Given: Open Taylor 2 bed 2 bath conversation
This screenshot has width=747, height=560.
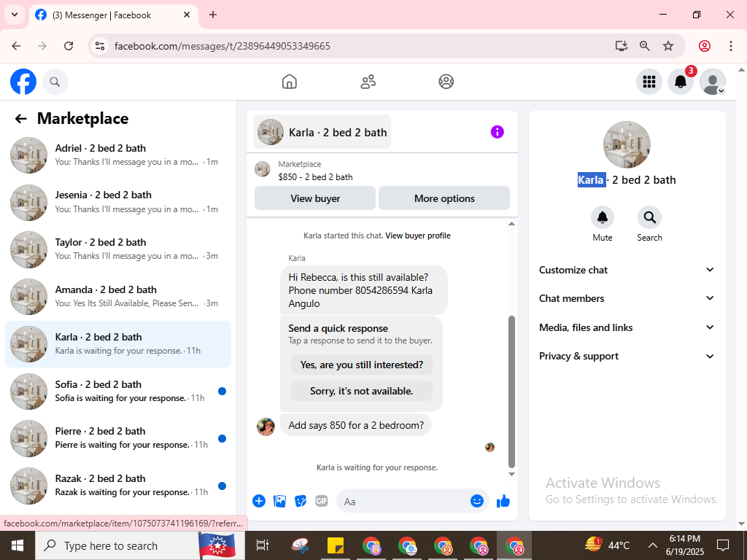Looking at the screenshot, I should 118,249.
